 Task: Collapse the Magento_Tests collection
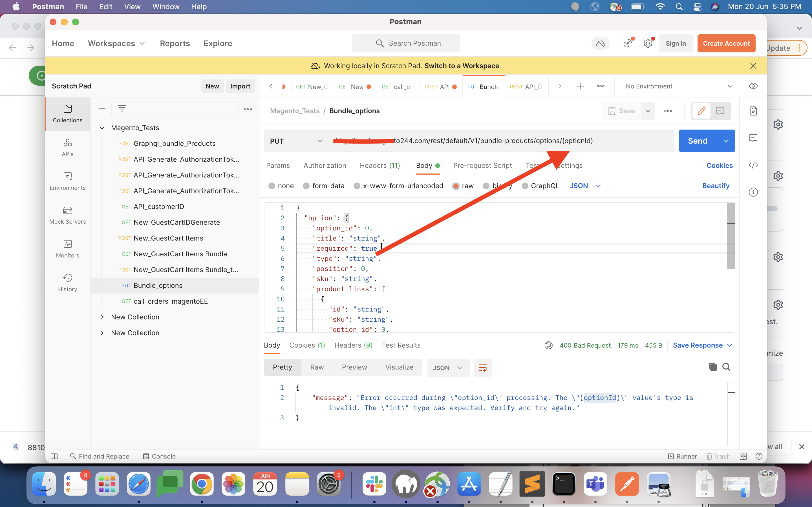tap(102, 128)
